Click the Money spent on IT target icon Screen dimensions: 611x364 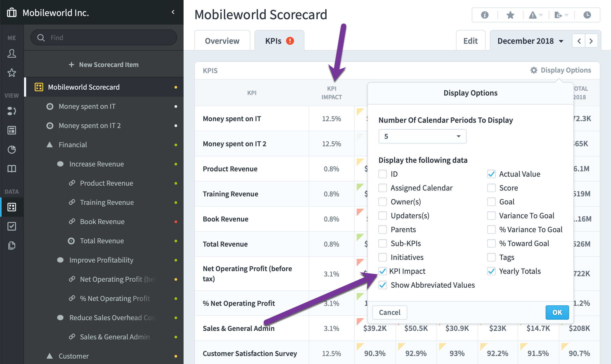click(50, 106)
